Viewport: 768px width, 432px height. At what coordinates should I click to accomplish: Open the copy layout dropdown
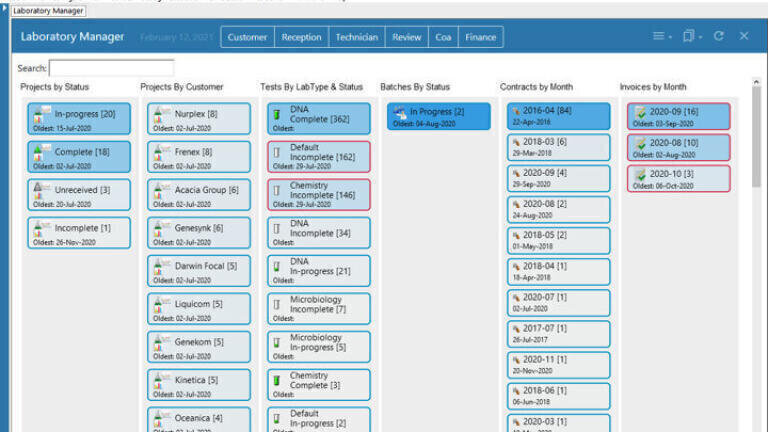click(692, 36)
